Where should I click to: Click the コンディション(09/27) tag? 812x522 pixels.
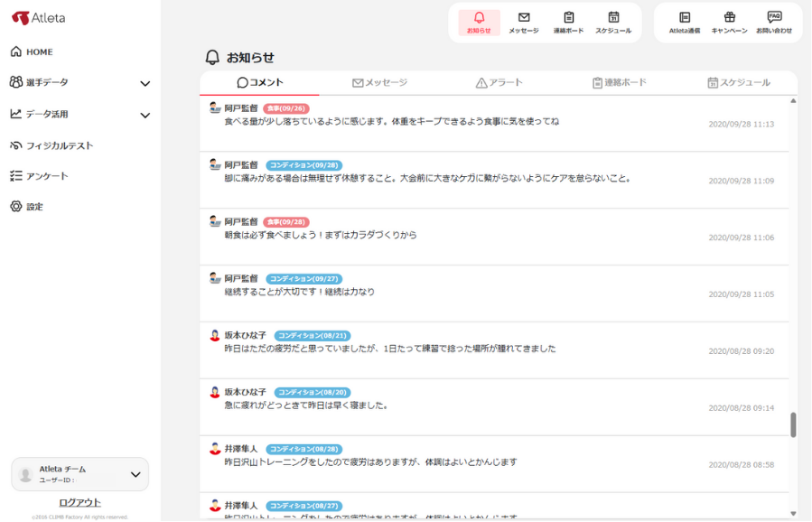[304, 278]
